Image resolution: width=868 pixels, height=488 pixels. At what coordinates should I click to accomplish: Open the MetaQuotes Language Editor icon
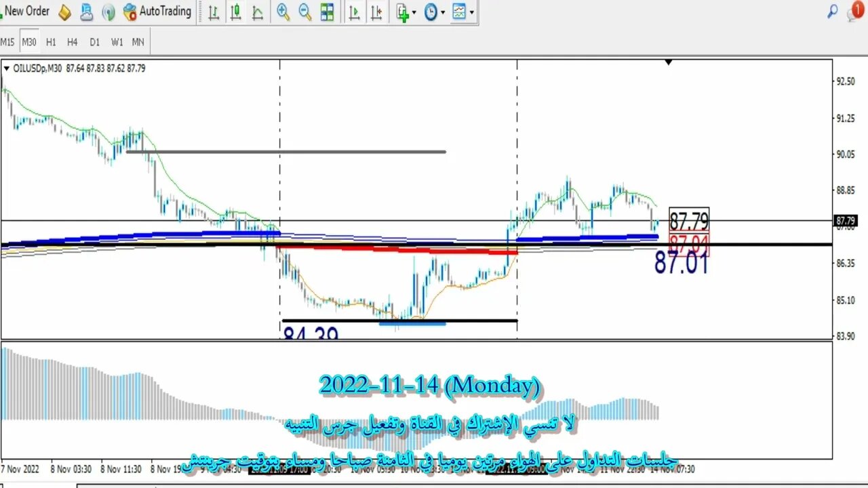(x=64, y=12)
